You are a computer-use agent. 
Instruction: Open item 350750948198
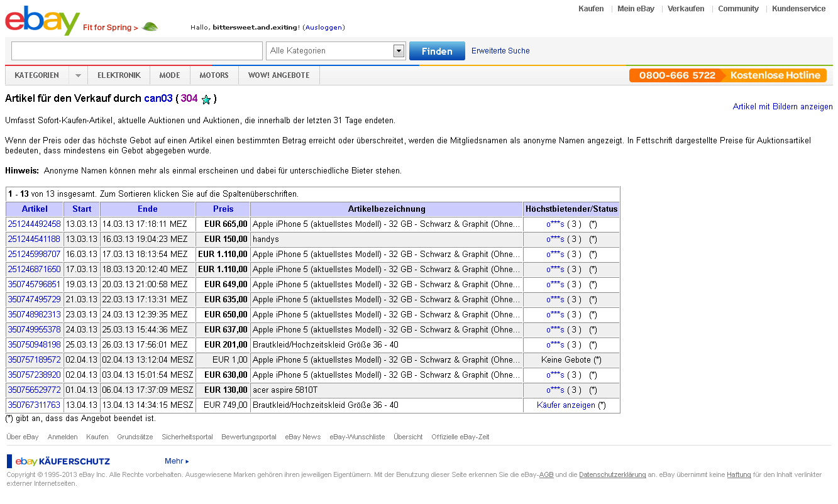tap(35, 345)
